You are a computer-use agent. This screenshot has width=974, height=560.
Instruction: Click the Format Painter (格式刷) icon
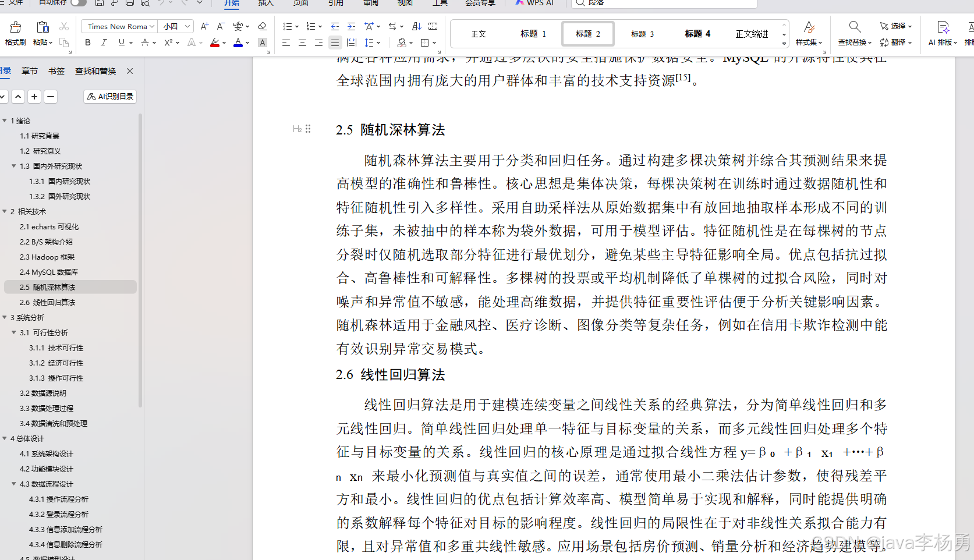[x=16, y=27]
